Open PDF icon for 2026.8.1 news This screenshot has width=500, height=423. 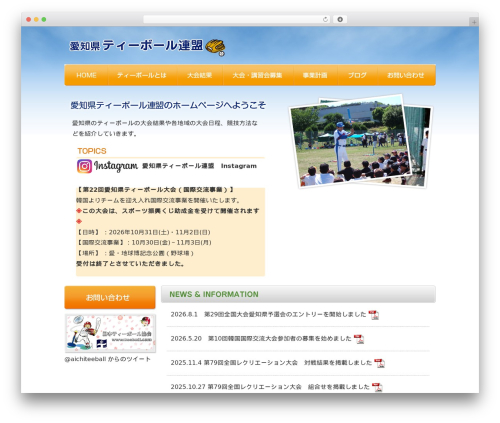[374, 315]
